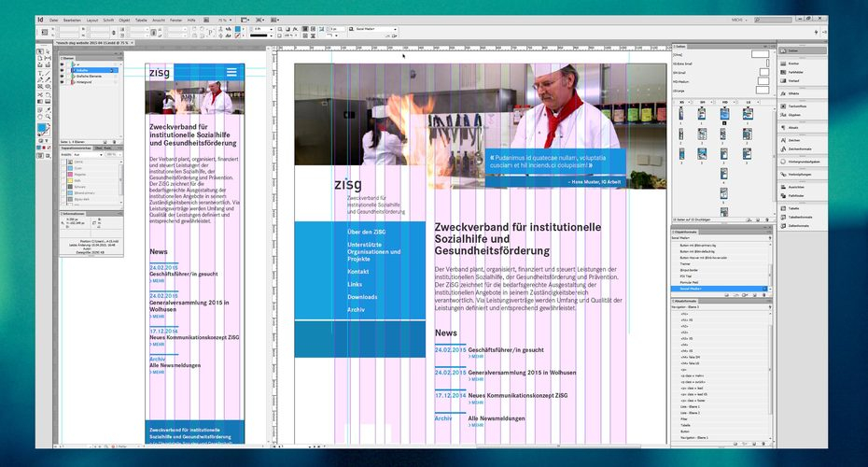This screenshot has height=467, width=868.
Task: Select the Line tool in the toolbox
Action: tap(47, 73)
